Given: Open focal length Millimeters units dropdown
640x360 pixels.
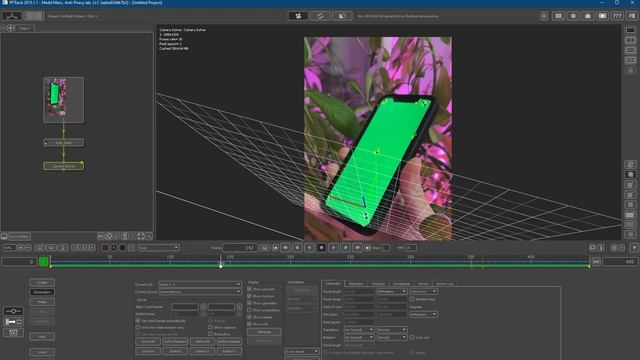Looking at the screenshot, I should tap(391, 291).
